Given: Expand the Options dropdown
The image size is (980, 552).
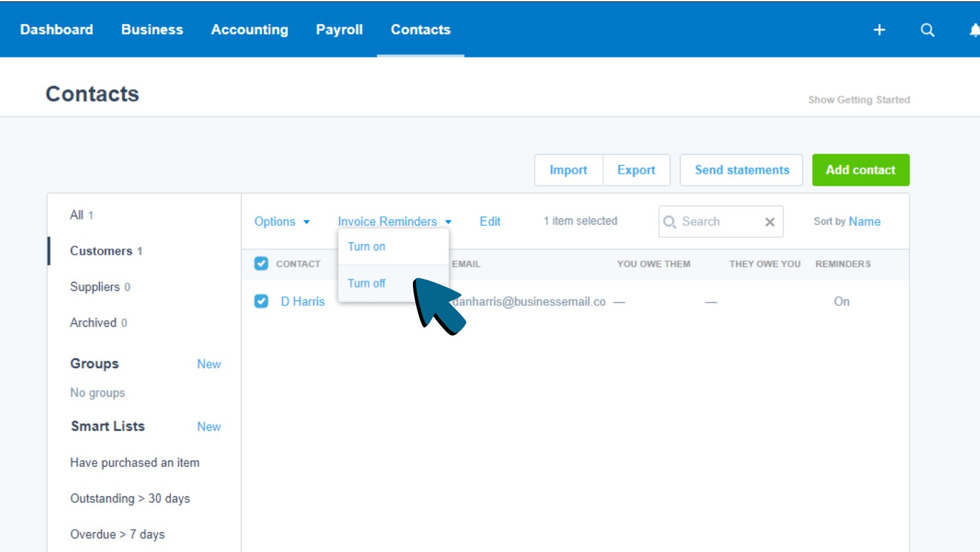Looking at the screenshot, I should click(x=282, y=222).
